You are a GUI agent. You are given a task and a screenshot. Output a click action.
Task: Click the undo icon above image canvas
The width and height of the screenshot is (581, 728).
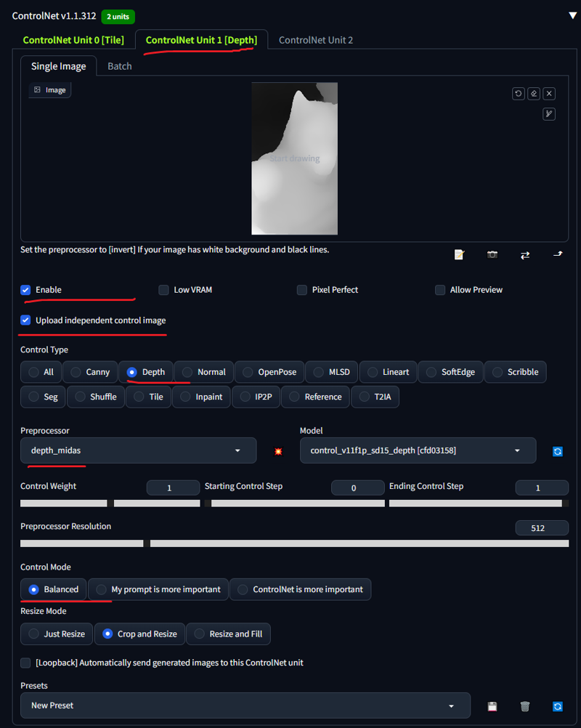pos(519,93)
